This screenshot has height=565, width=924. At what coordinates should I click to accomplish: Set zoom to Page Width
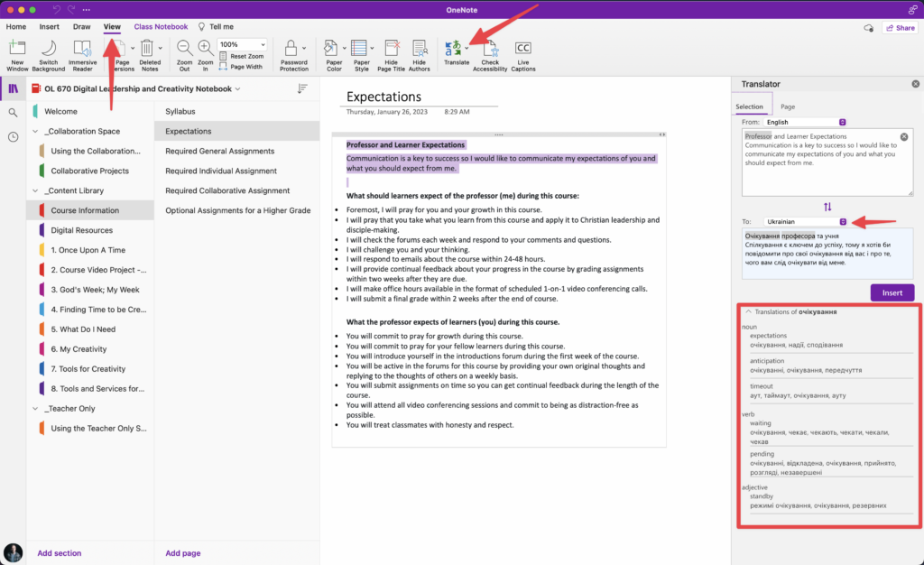241,67
